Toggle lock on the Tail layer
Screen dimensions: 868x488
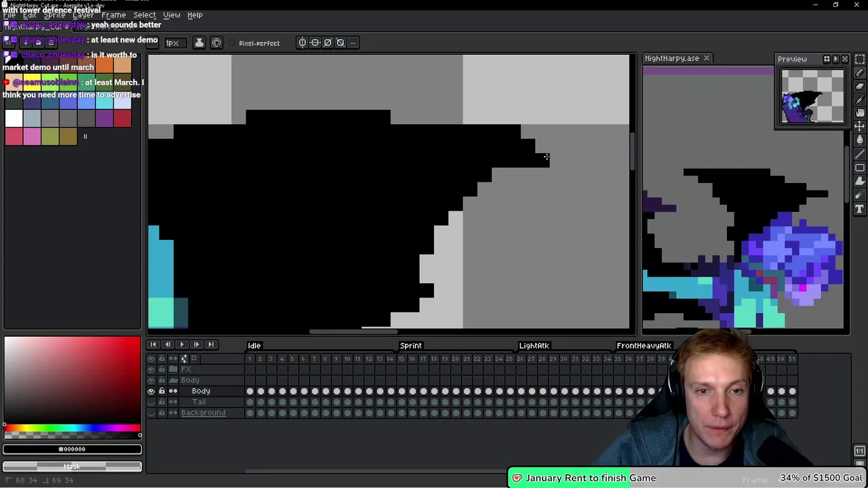pyautogui.click(x=161, y=402)
